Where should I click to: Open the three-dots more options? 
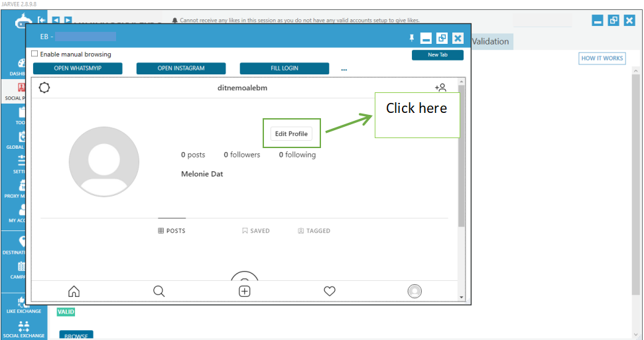coord(344,70)
